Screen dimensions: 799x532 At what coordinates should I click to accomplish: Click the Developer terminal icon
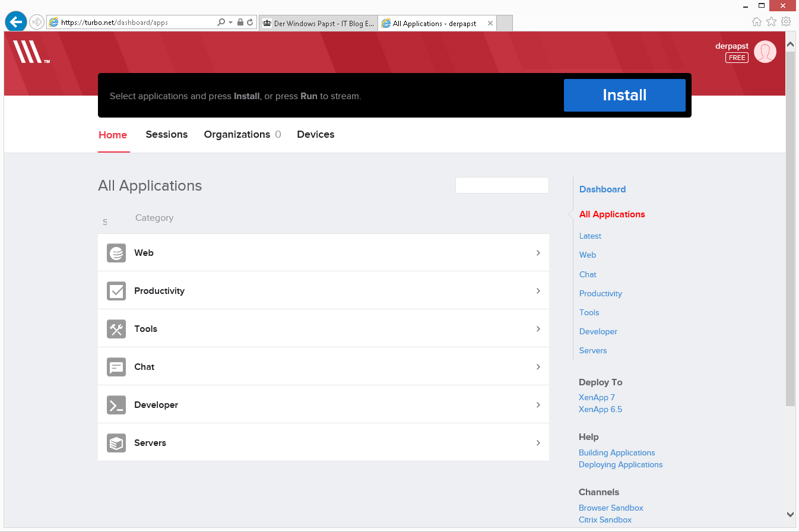click(x=116, y=405)
